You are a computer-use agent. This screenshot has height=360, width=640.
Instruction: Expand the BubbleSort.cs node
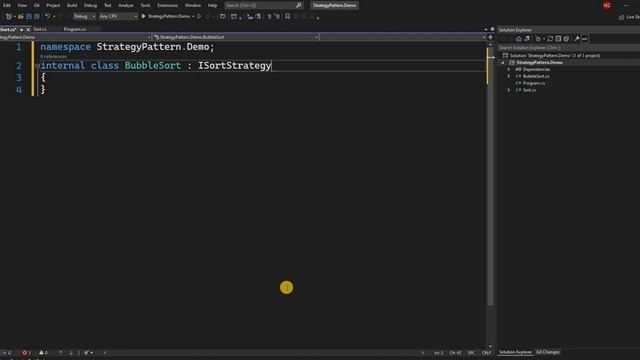click(x=509, y=76)
